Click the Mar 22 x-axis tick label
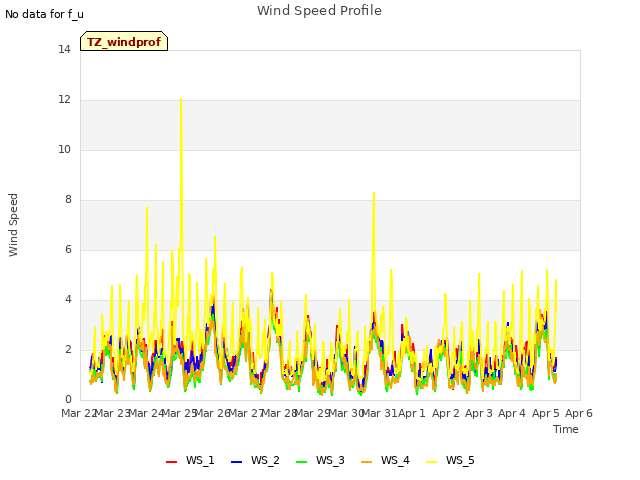 point(79,413)
